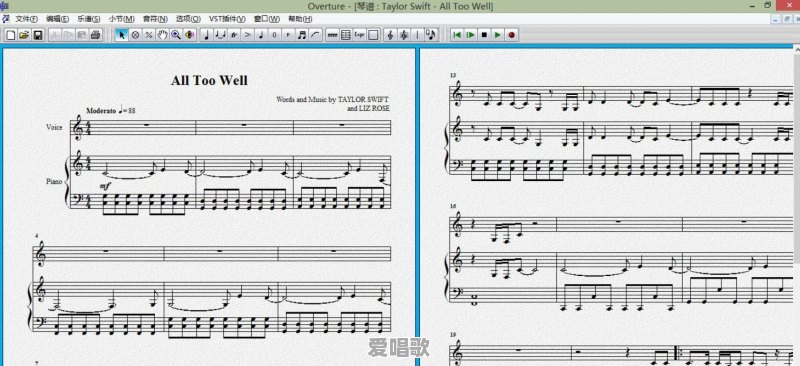Click the Overture app icon in title bar
Image resolution: width=800 pixels, height=366 pixels.
[4, 6]
